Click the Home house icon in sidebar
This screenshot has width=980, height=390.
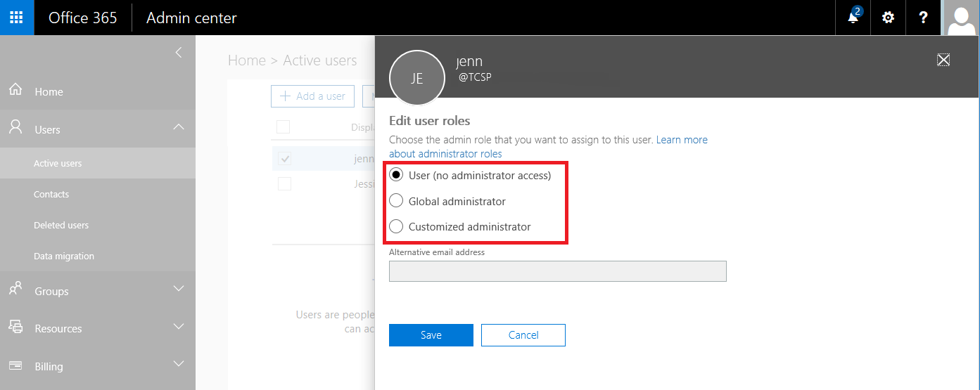pos(15,91)
